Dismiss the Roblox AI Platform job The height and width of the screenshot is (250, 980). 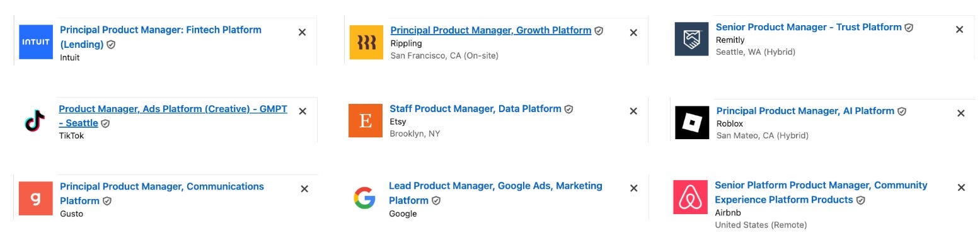(960, 113)
